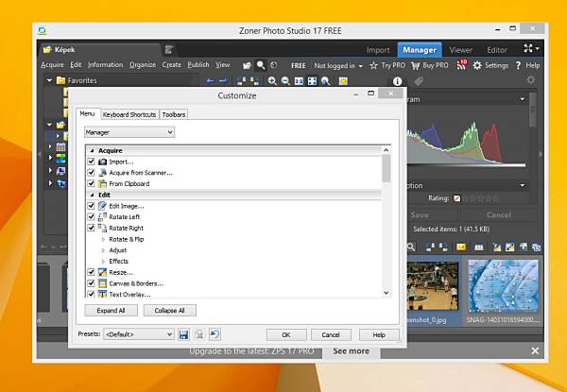
Task: Toggle the no-rating box beside Rating
Action: coord(457,198)
